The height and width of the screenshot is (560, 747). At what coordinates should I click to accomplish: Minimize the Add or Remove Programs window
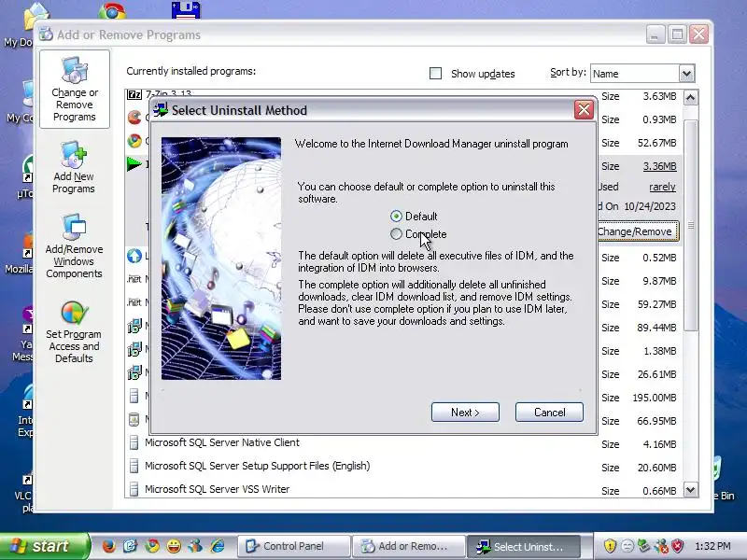(x=655, y=35)
